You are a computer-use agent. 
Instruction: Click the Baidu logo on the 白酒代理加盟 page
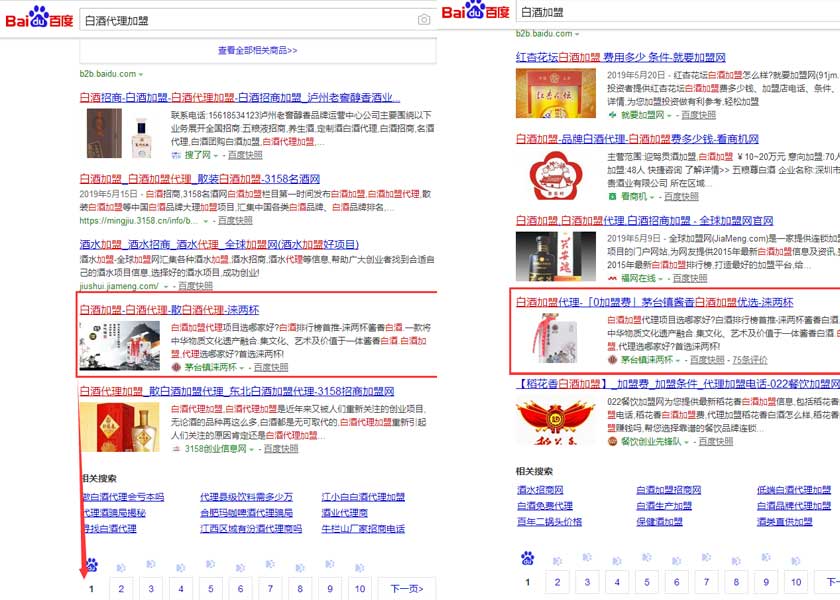39,18
